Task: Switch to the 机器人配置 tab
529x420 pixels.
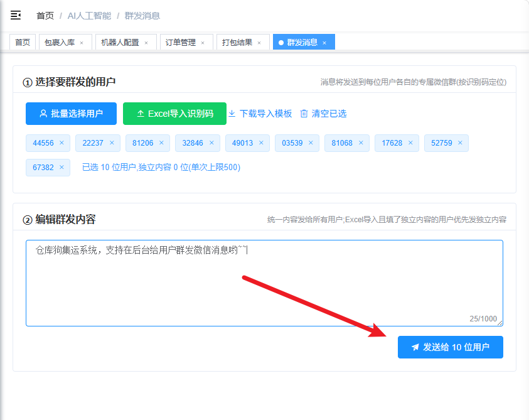Action: (x=126, y=42)
